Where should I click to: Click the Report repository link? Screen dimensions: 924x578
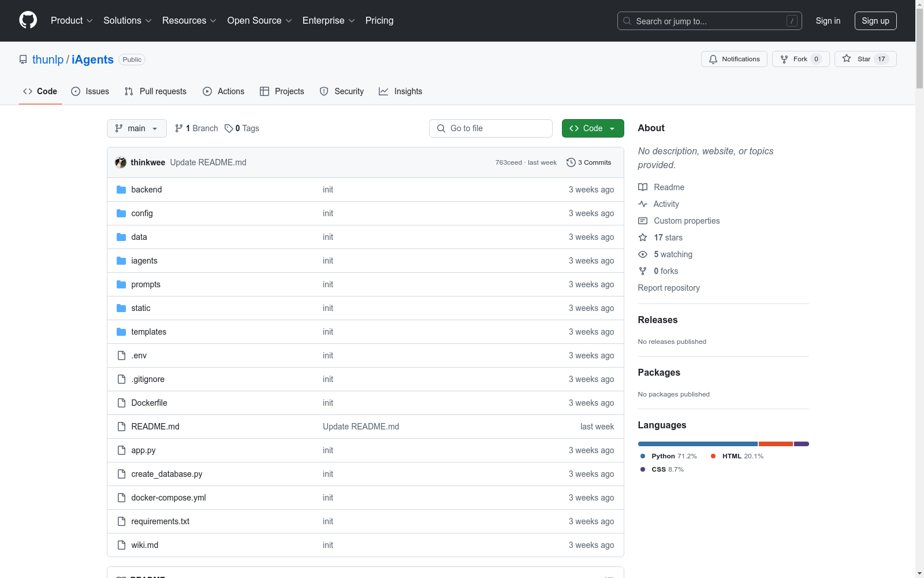click(669, 288)
